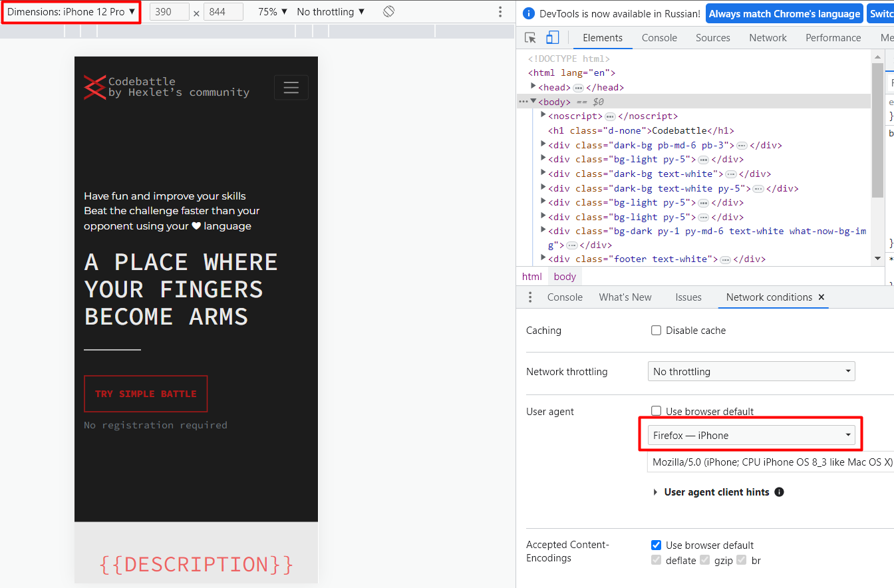Switch to the top Console tab

(x=659, y=38)
